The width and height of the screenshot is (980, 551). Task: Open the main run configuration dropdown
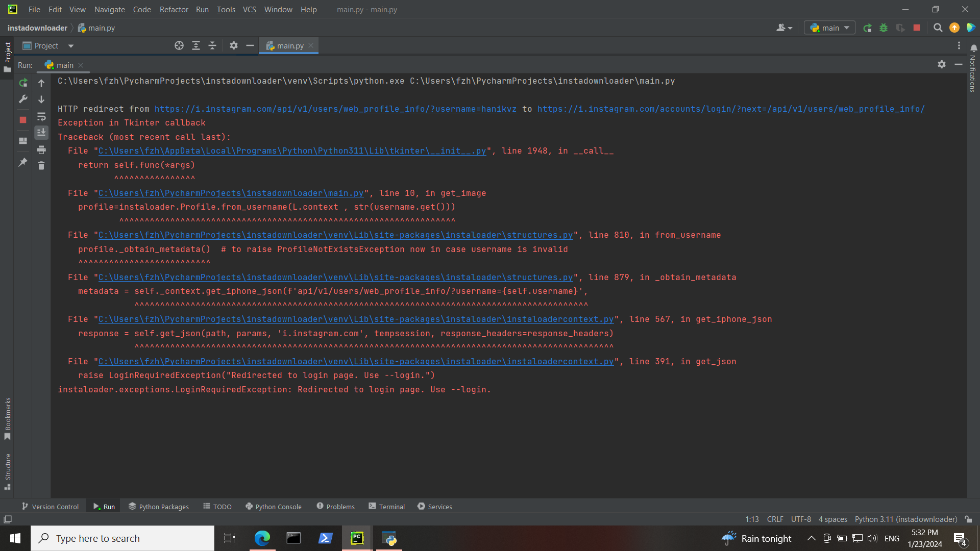(830, 28)
